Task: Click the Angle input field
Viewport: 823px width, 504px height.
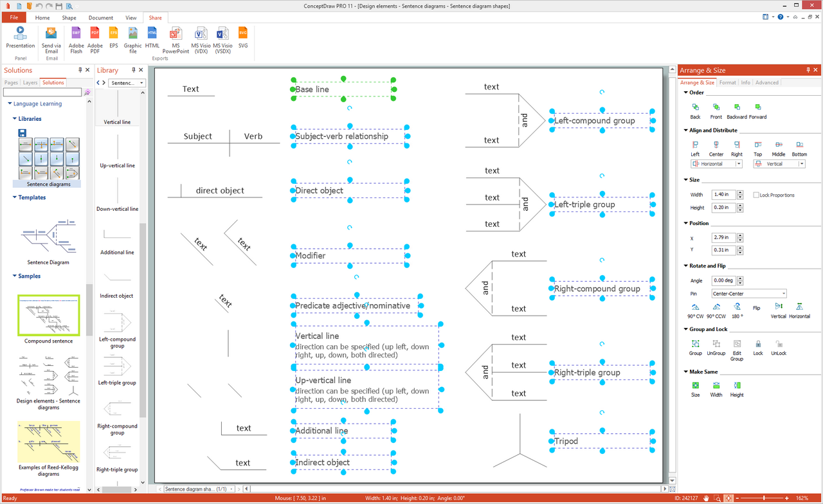Action: click(723, 281)
